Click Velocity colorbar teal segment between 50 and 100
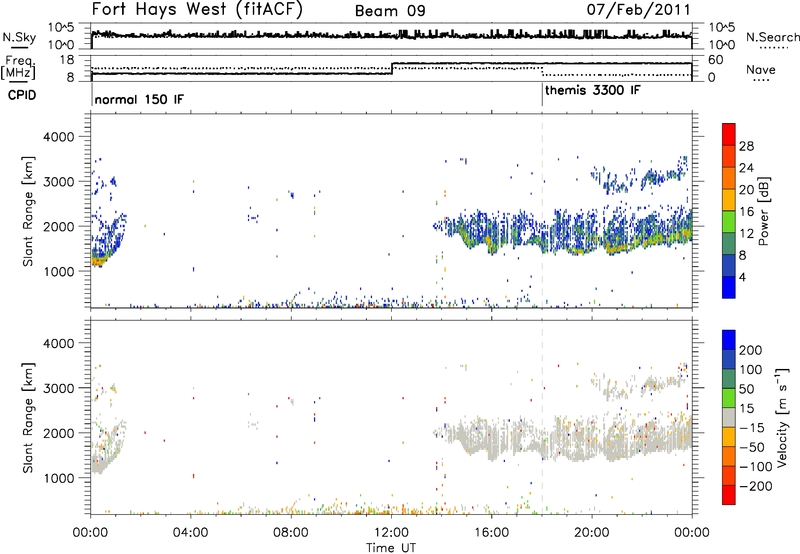 point(729,379)
